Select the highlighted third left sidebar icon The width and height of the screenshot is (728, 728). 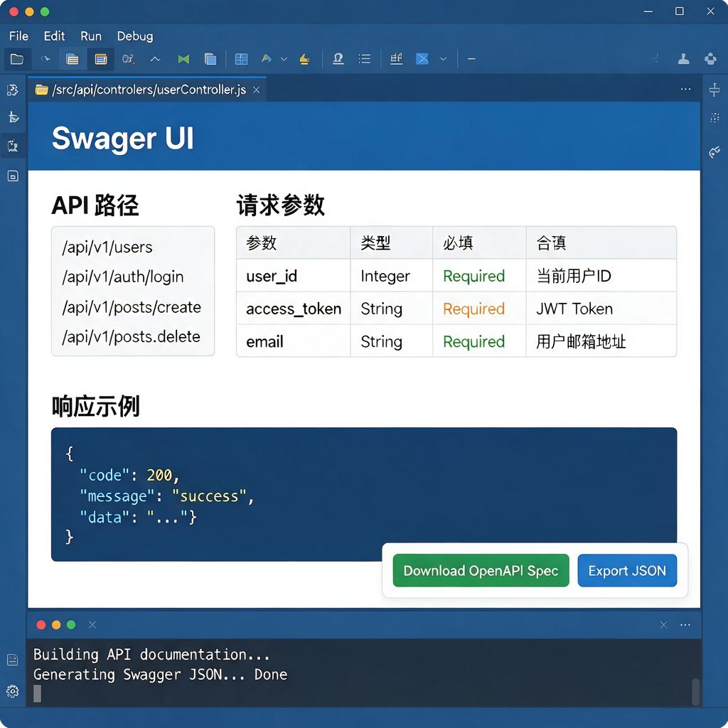[13, 146]
